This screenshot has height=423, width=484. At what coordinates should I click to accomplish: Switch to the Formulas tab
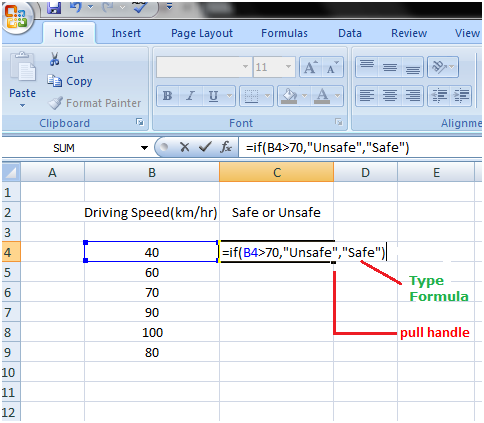pyautogui.click(x=284, y=33)
